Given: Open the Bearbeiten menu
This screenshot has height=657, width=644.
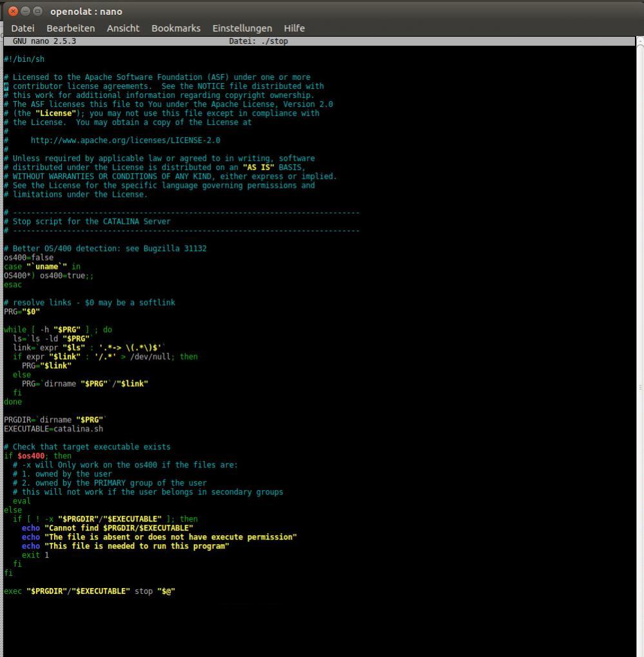Looking at the screenshot, I should point(70,28).
